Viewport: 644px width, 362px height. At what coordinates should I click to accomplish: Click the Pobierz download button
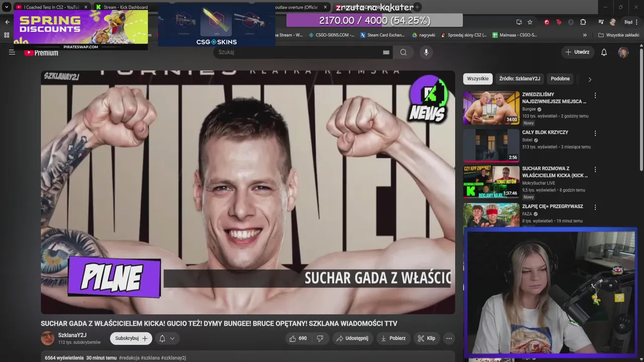[x=393, y=338]
